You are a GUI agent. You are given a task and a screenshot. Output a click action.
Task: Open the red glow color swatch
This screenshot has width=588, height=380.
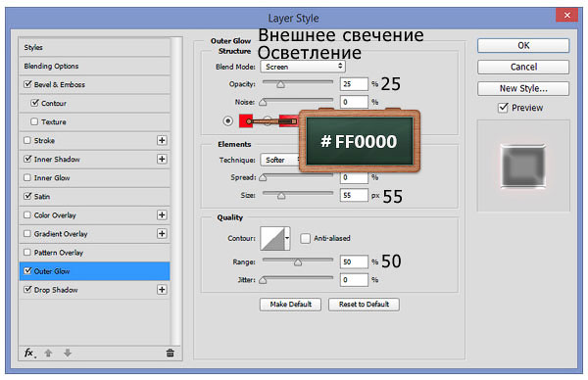coord(246,120)
